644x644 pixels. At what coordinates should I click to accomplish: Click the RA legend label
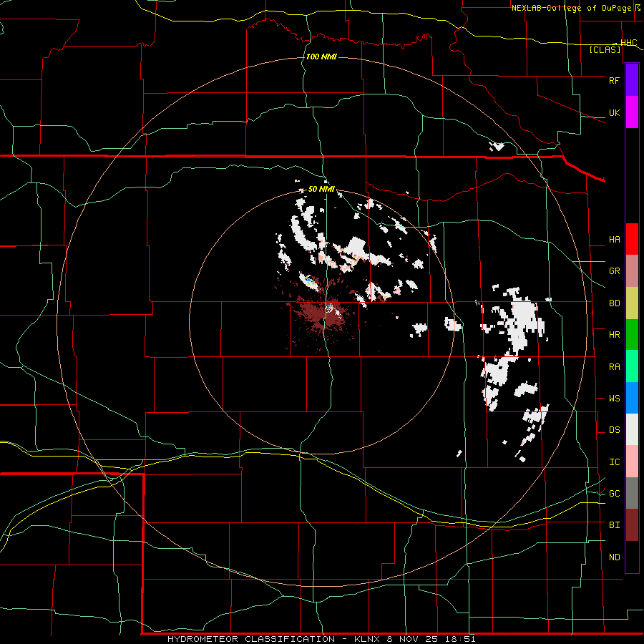click(614, 367)
